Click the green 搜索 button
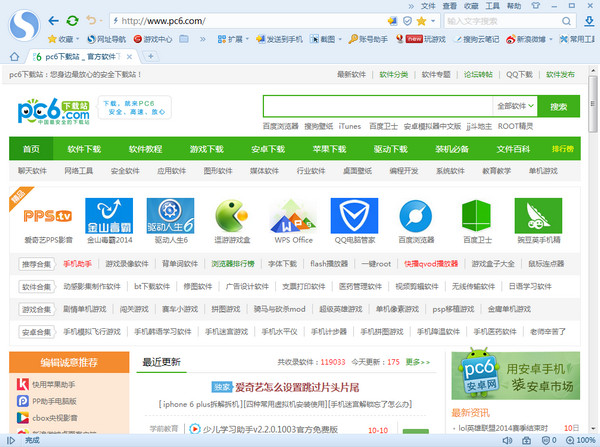Image resolution: width=600 pixels, height=447 pixels. click(558, 106)
